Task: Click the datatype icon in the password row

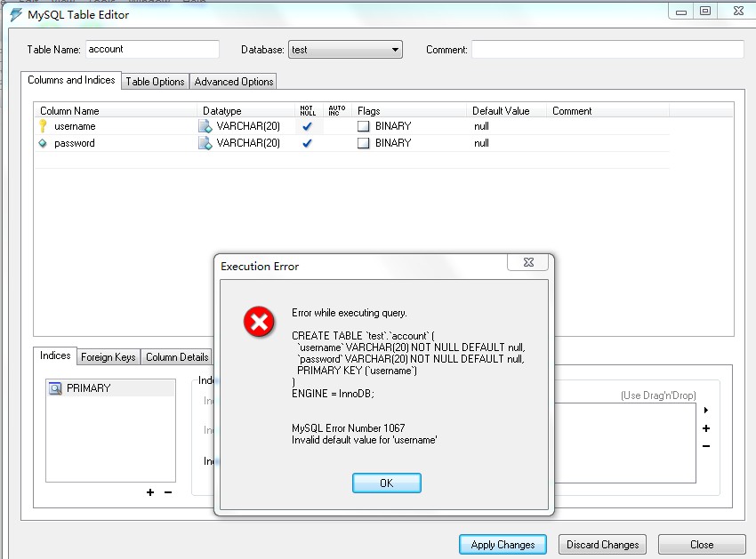Action: [205, 143]
